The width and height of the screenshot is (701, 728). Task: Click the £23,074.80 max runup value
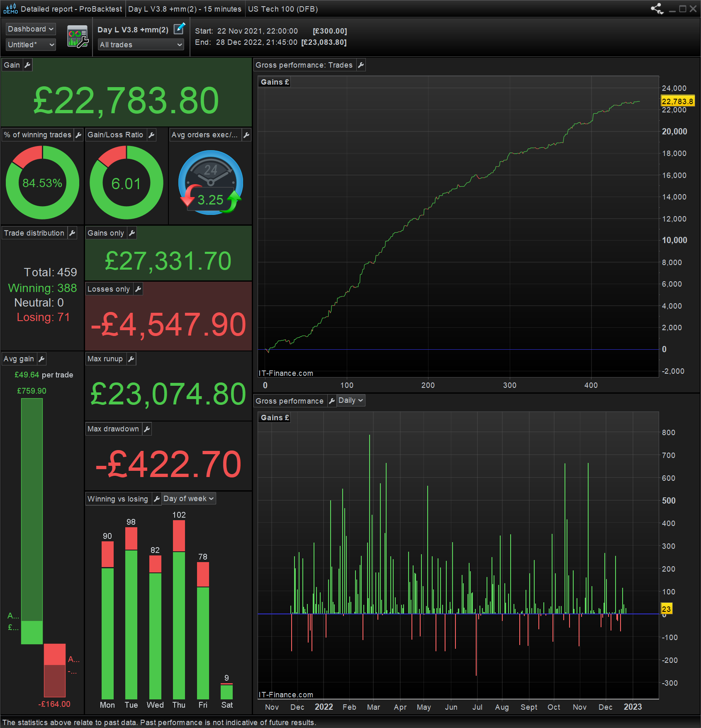168,394
